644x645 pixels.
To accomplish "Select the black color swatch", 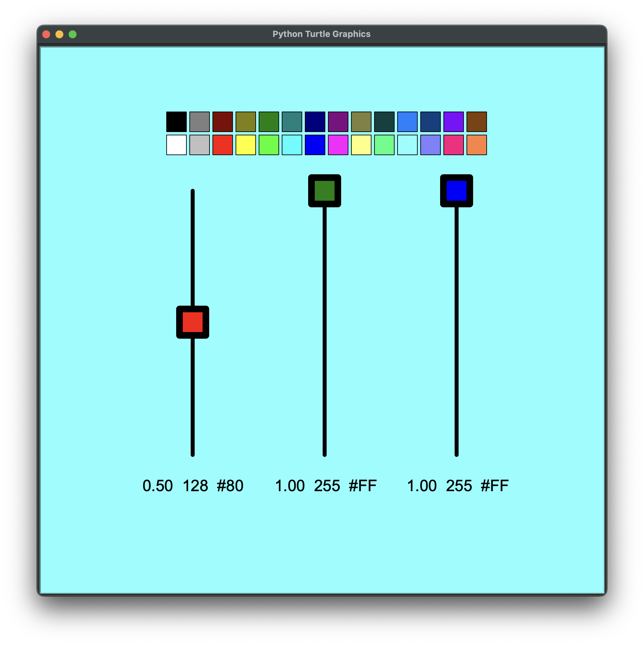I will (177, 122).
